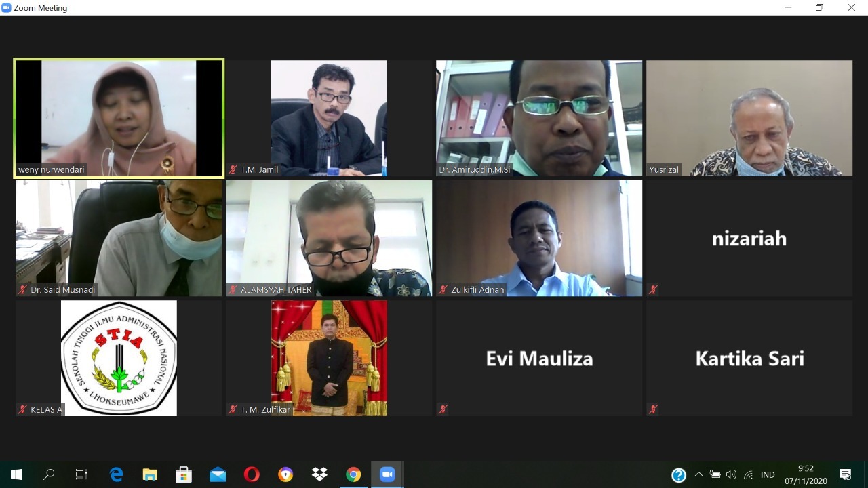
Task: Select the STIA logo participant tile
Action: 119,358
